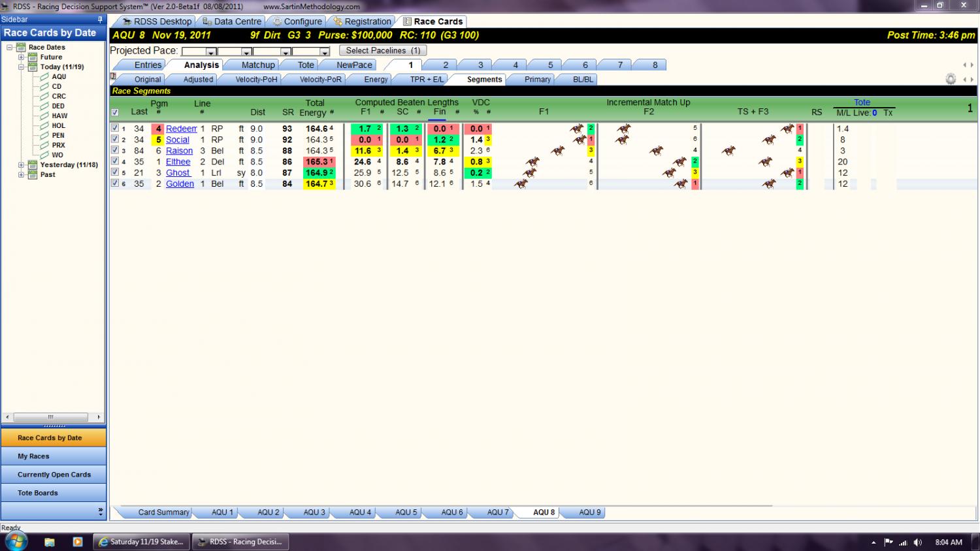Select the PRX track in the tree
980x551 pixels.
tap(58, 145)
